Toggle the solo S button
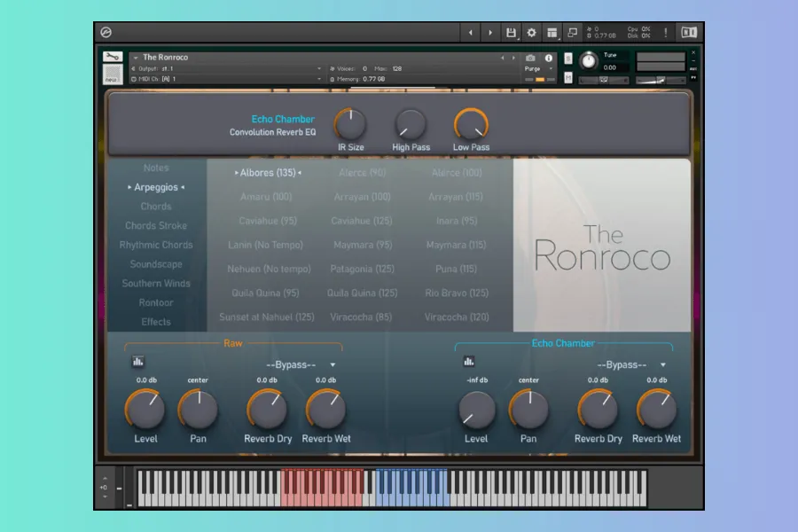798x532 pixels. pos(568,59)
